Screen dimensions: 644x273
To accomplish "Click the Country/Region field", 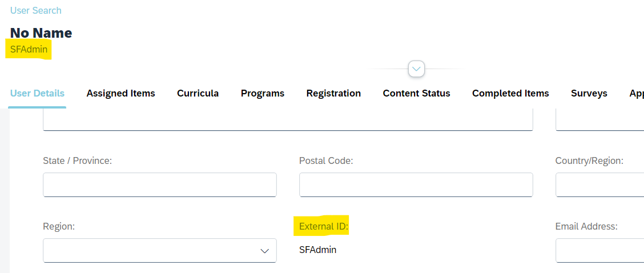I will point(599,184).
